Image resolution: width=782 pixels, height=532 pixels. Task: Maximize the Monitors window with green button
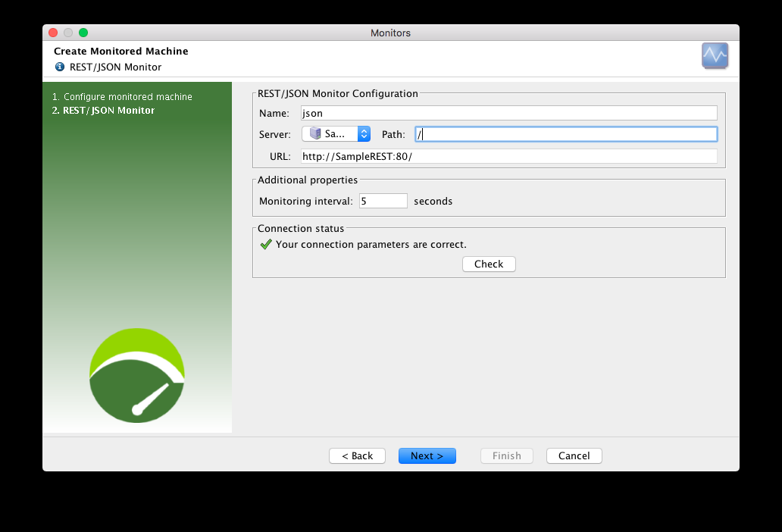83,33
